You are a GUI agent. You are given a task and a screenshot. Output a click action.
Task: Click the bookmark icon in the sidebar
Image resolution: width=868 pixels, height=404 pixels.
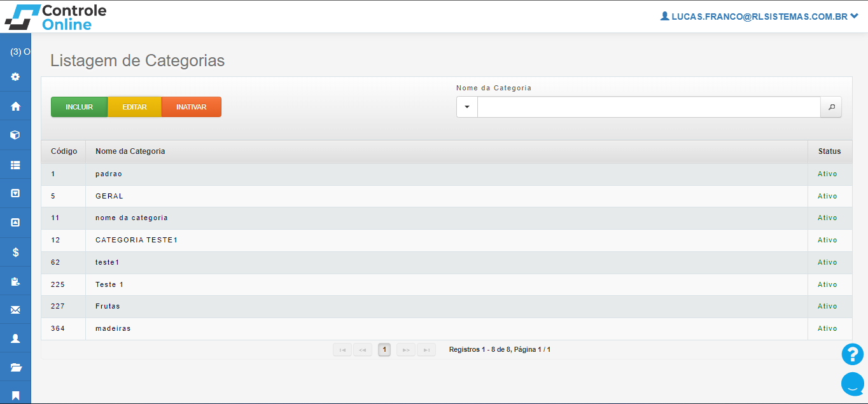pos(15,395)
